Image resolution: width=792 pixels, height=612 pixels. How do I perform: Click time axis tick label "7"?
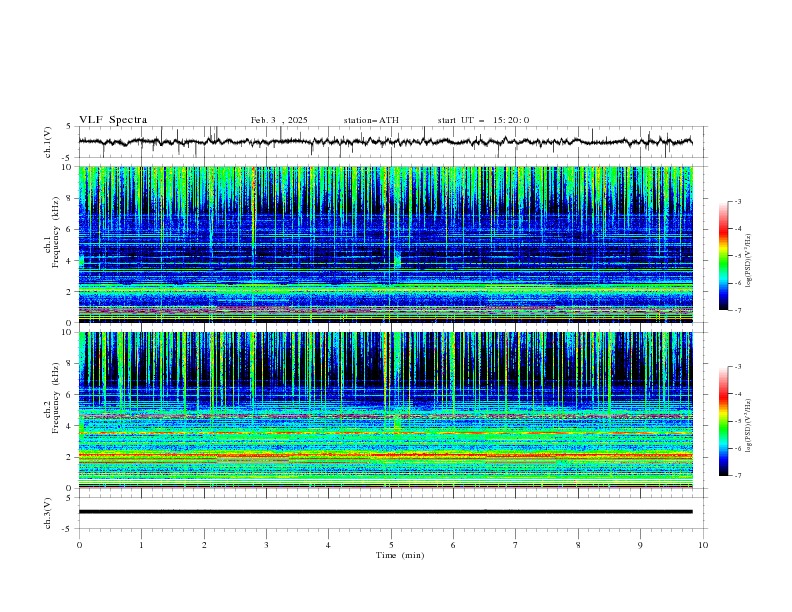516,545
